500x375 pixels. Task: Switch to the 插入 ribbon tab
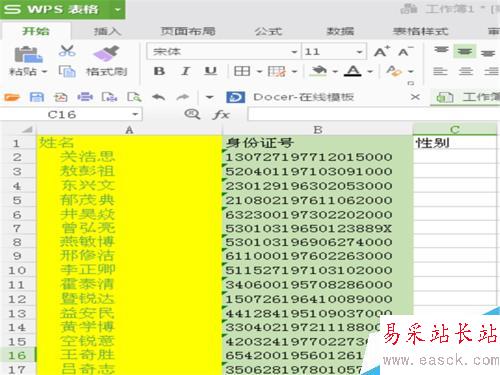click(x=107, y=31)
